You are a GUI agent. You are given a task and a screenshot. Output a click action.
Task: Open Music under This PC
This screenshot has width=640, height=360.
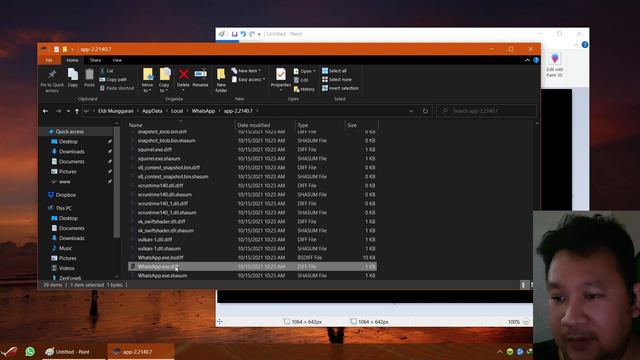[x=62, y=248]
